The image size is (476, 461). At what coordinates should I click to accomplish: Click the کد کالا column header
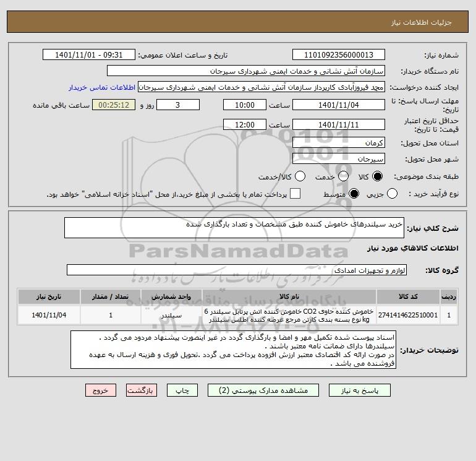pyautogui.click(x=408, y=296)
